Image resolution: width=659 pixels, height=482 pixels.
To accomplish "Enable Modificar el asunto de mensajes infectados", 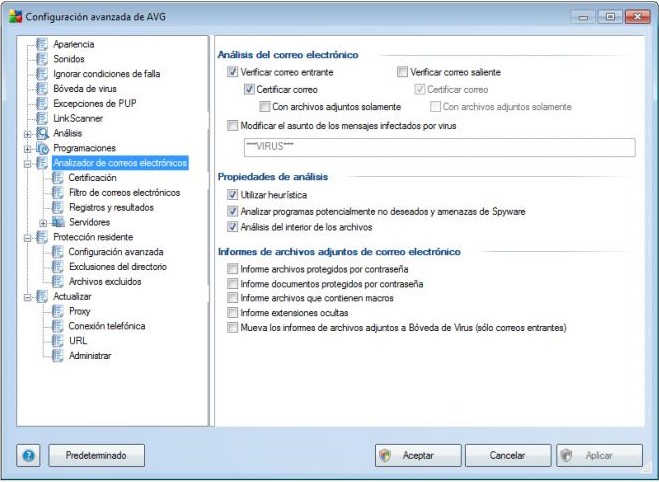I will click(232, 125).
